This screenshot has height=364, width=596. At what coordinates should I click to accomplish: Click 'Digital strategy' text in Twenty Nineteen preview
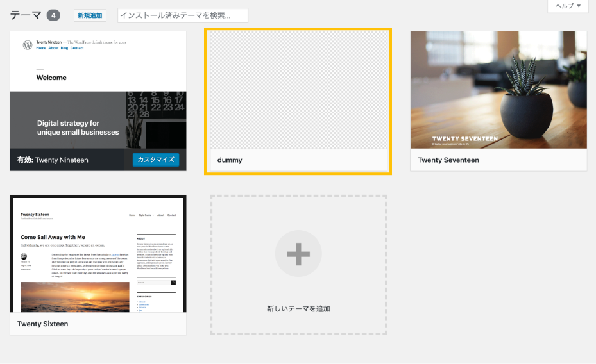pos(68,123)
